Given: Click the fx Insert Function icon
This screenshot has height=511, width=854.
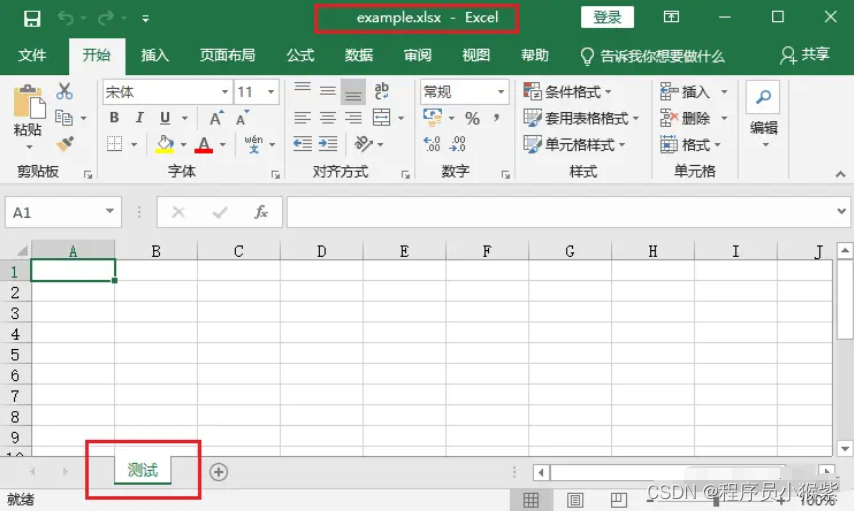Looking at the screenshot, I should coord(261,212).
